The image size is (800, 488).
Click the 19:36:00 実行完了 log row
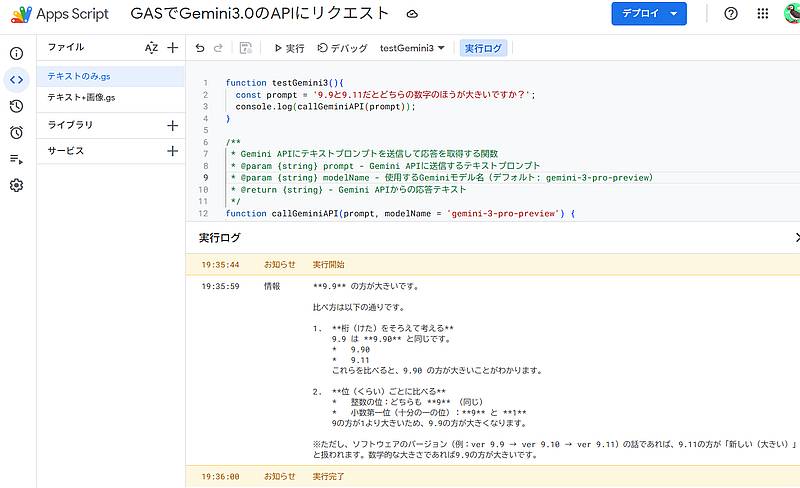tap(493, 476)
